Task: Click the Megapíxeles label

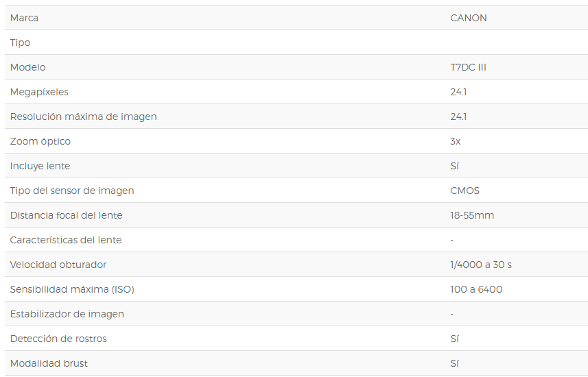Action: point(39,92)
